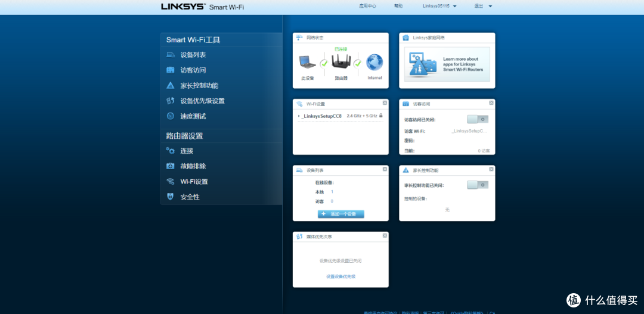Close the 设备列表 widget
Screen dimensions: 644x314
point(385,169)
